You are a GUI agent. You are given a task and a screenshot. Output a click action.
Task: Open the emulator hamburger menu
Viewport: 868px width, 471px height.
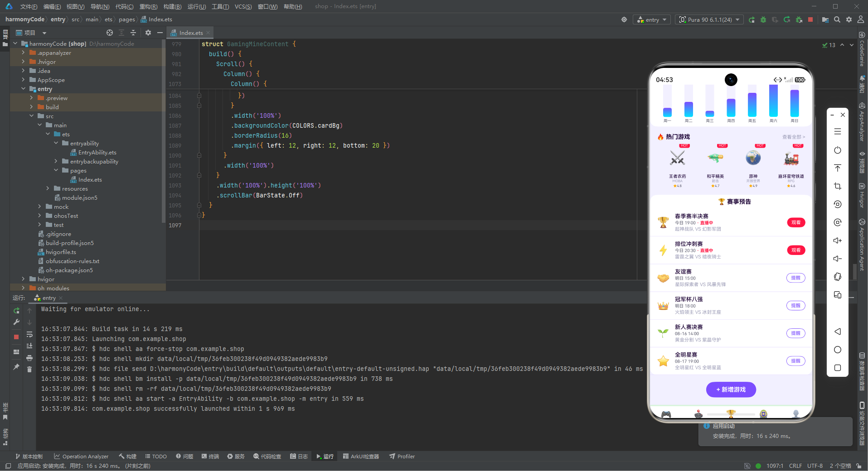tap(838, 132)
